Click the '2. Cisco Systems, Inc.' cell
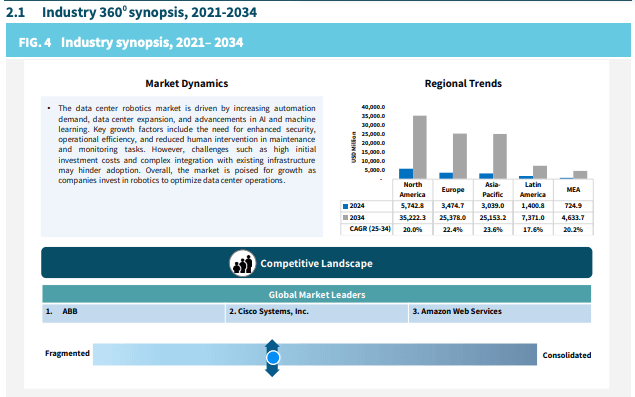The width and height of the screenshot is (635, 397). click(x=317, y=313)
